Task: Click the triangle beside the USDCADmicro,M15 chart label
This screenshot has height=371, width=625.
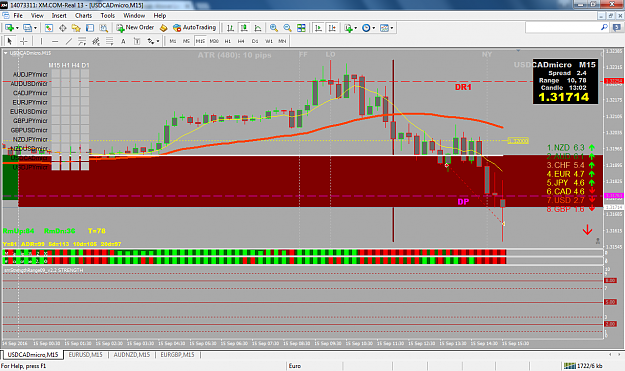Action: 6,53
